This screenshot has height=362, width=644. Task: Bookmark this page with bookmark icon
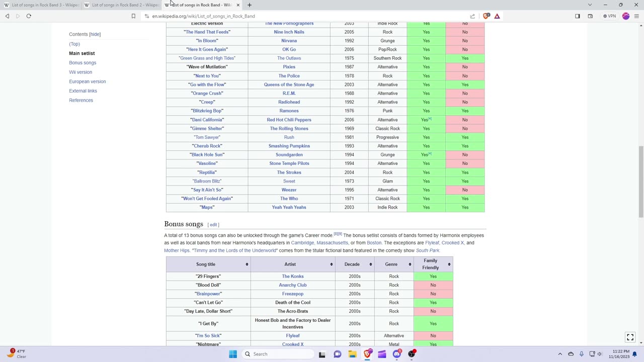133,16
